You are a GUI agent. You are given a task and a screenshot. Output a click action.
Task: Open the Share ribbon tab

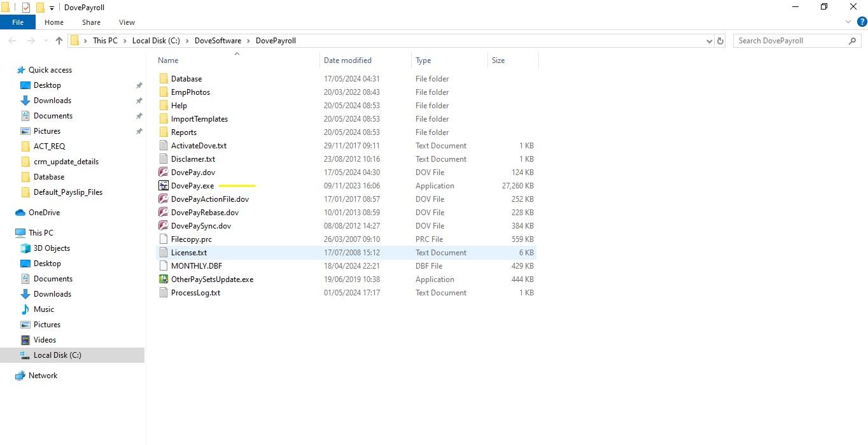[91, 22]
